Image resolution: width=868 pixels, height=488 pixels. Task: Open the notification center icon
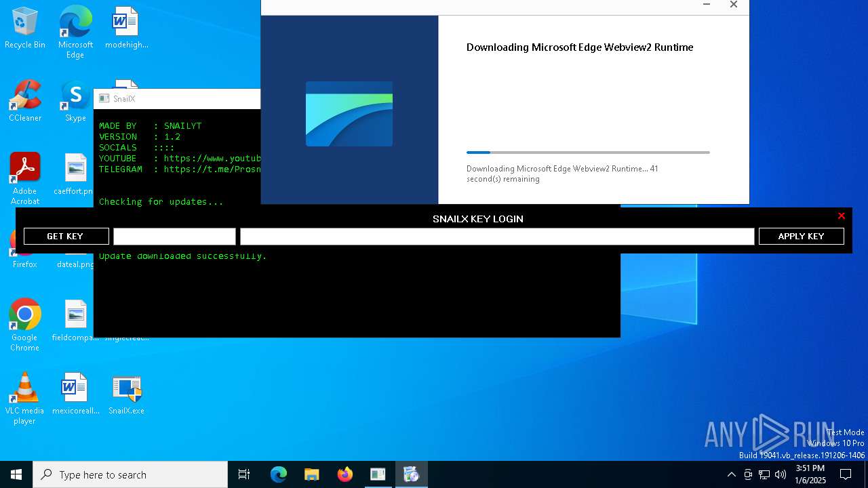tap(846, 474)
